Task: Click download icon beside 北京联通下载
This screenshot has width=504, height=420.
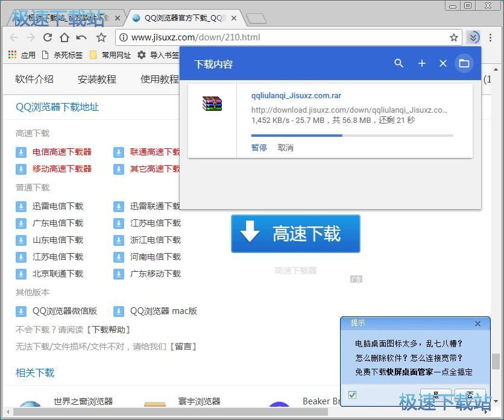Action: click(21, 274)
